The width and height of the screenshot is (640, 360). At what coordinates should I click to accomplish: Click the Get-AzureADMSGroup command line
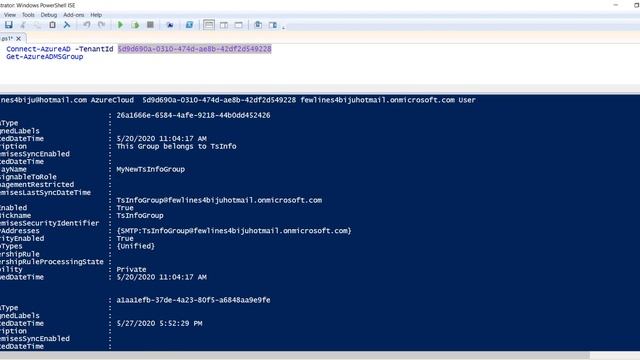click(x=44, y=57)
